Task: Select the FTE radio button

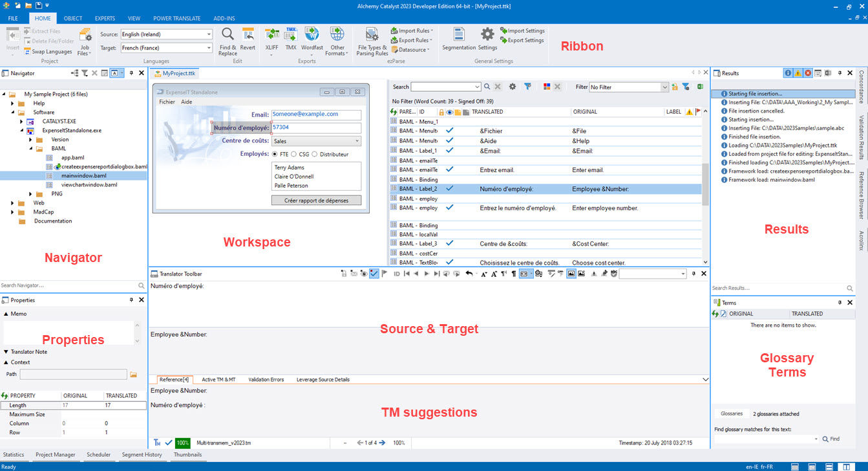Action: (x=275, y=155)
